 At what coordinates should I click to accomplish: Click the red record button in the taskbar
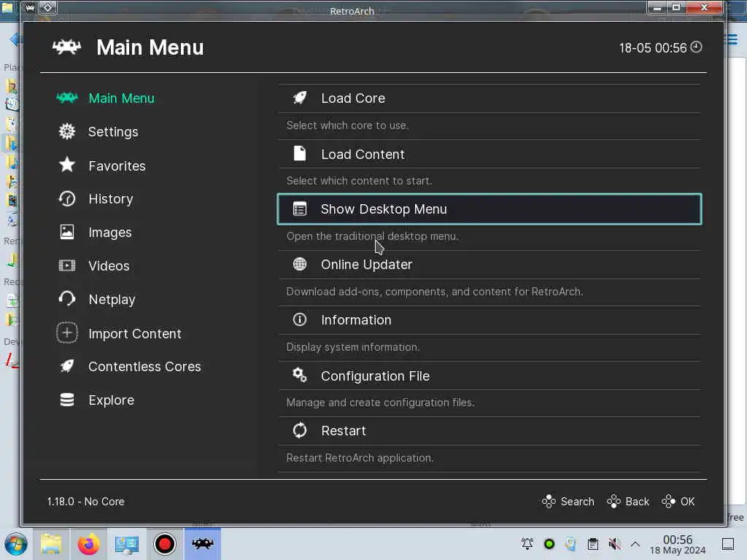click(x=164, y=544)
